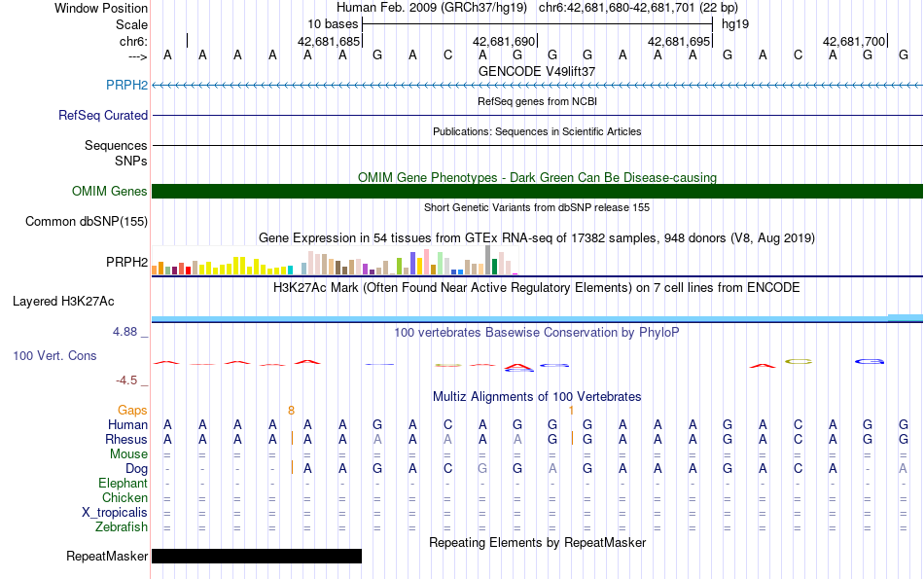Click the PRPH2 GENCODE gene label
The height and width of the screenshot is (579, 924).
pos(126,85)
